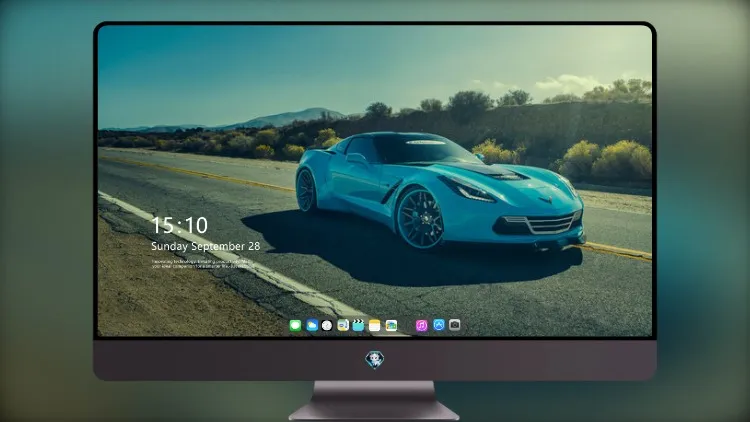
Task: Click the logo badge on monitor chin
Action: [375, 360]
